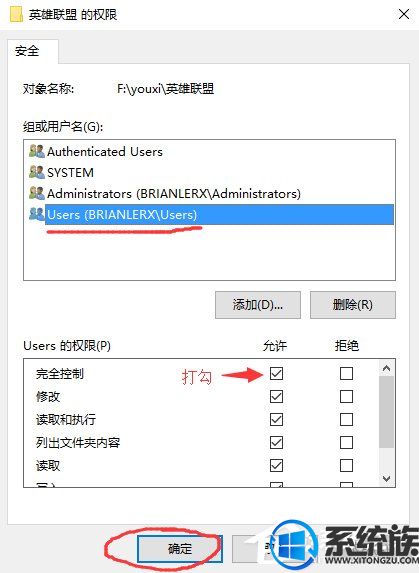Toggle Deny checkbox for 读取
Image resolution: width=419 pixels, height=573 pixels.
click(346, 466)
